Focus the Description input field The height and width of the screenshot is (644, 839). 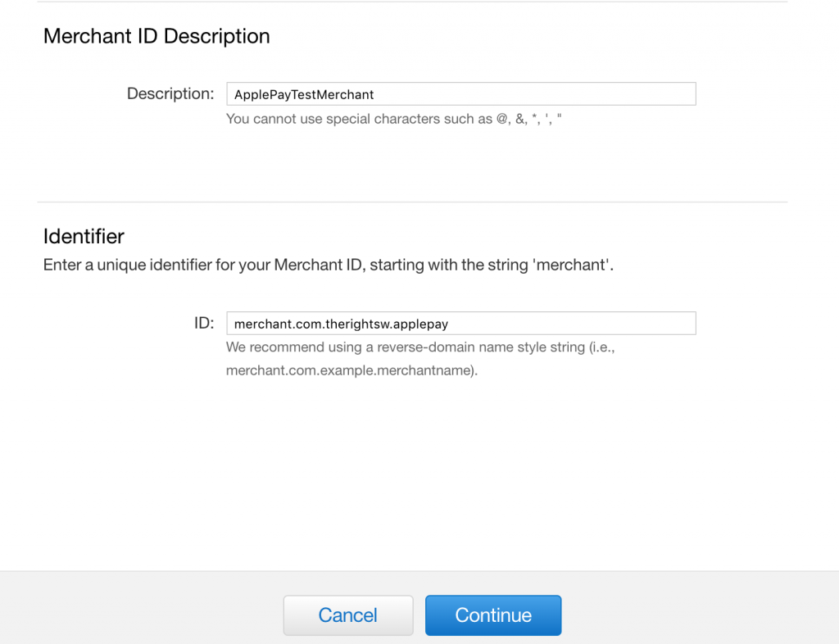click(460, 94)
